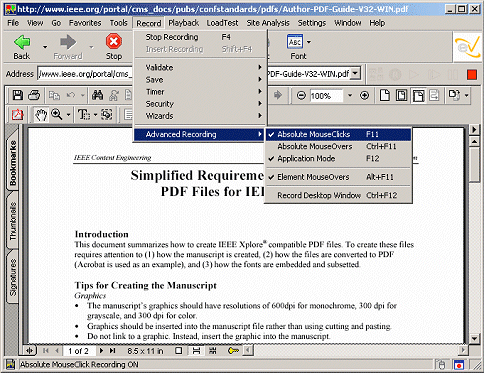484x373 pixels.
Task: Select the Zoom In magnifier tool
Action: pyautogui.click(x=57, y=115)
